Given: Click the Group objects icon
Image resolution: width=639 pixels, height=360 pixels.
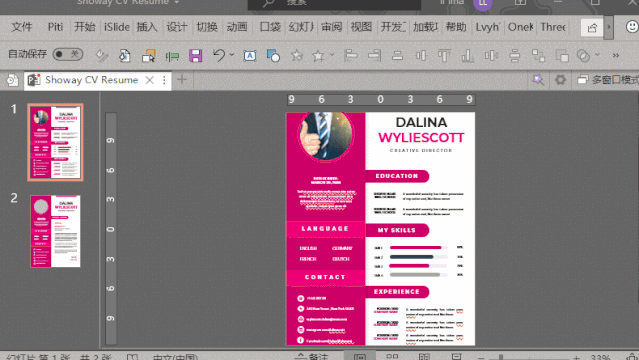Looking at the screenshot, I should pyautogui.click(x=538, y=55).
